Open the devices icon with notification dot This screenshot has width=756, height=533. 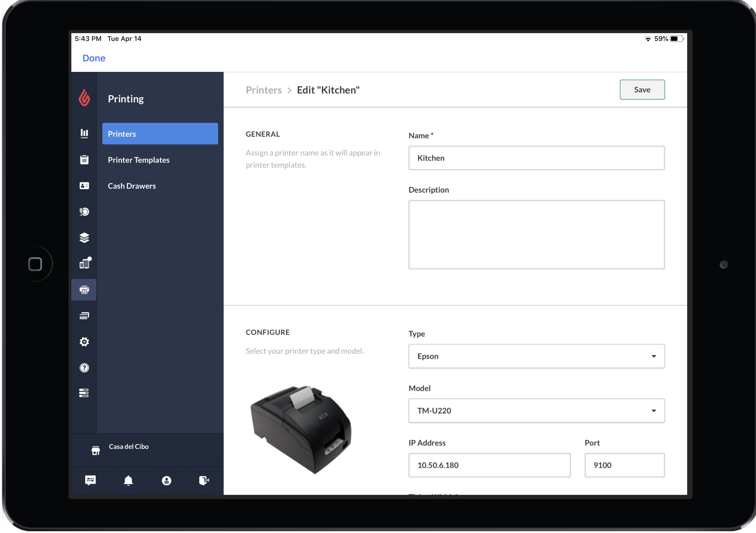[84, 264]
